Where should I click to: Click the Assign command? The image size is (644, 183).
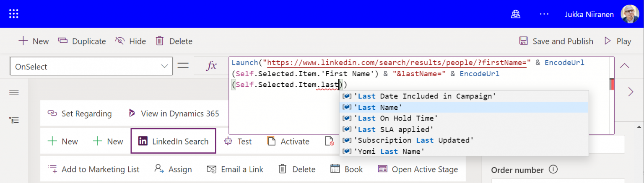click(173, 169)
